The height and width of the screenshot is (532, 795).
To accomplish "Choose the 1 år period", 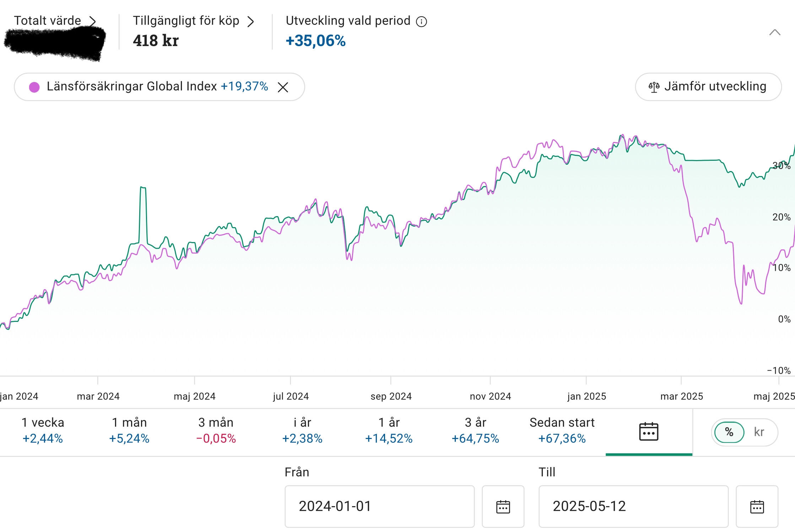I will pos(389,430).
